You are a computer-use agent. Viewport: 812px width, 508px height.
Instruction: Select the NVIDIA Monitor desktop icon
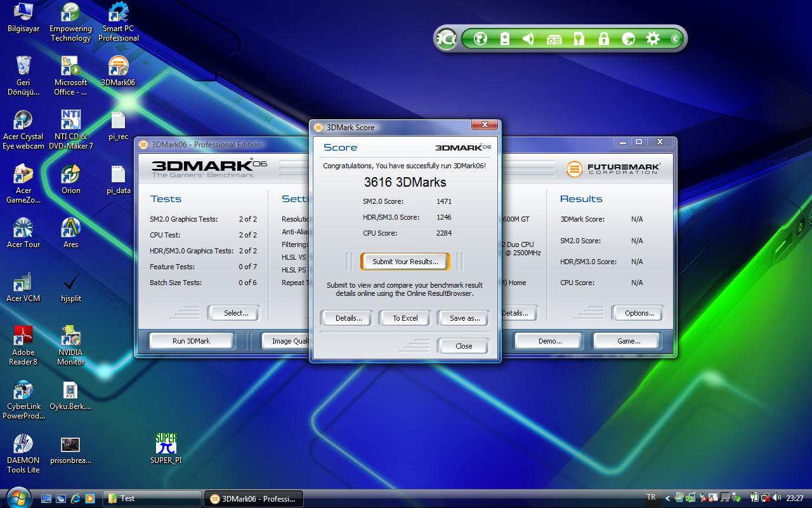click(71, 345)
